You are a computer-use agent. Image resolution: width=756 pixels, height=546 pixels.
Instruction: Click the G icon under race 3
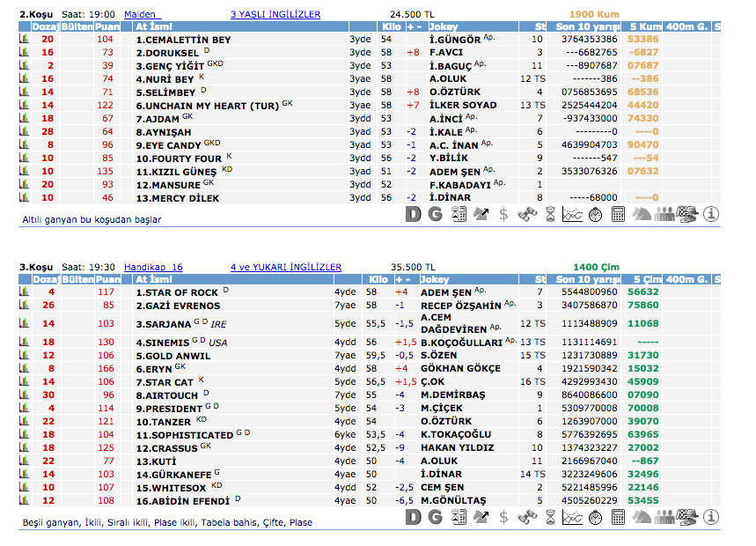tap(435, 518)
